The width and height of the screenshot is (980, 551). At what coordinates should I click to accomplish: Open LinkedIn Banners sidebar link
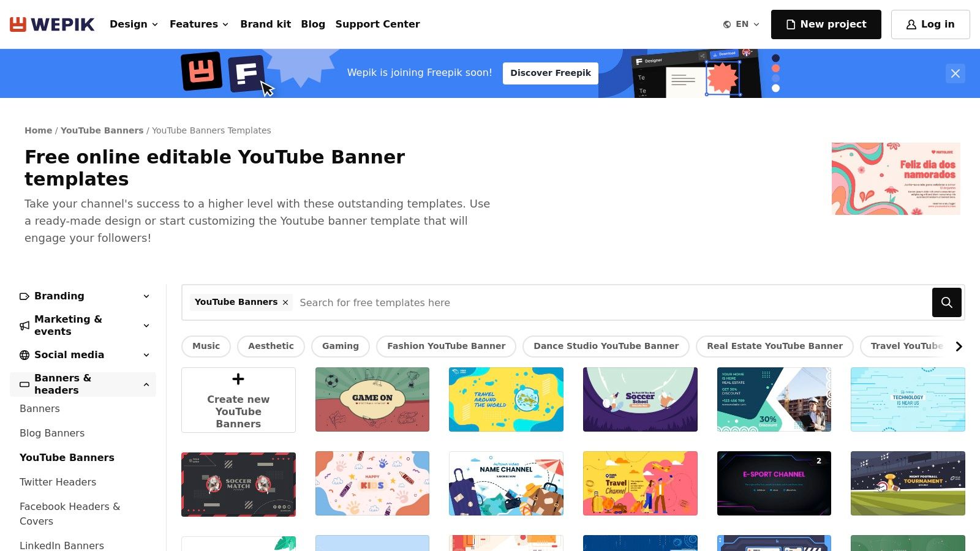click(62, 545)
